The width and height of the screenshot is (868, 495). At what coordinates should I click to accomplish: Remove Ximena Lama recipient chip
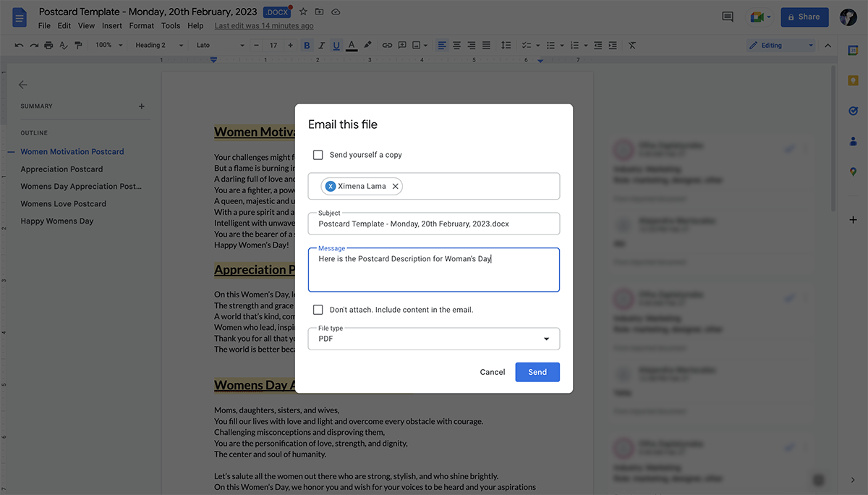coord(395,186)
